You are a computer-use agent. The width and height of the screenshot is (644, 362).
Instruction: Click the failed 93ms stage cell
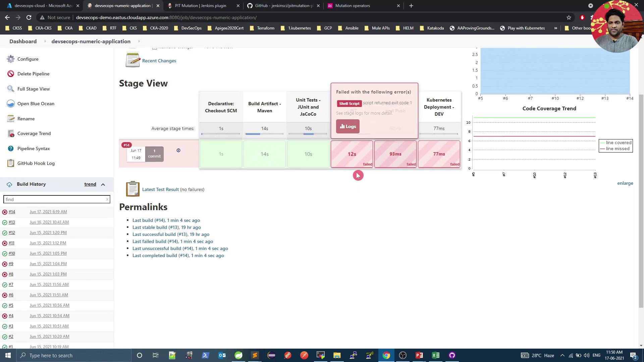[x=395, y=154]
